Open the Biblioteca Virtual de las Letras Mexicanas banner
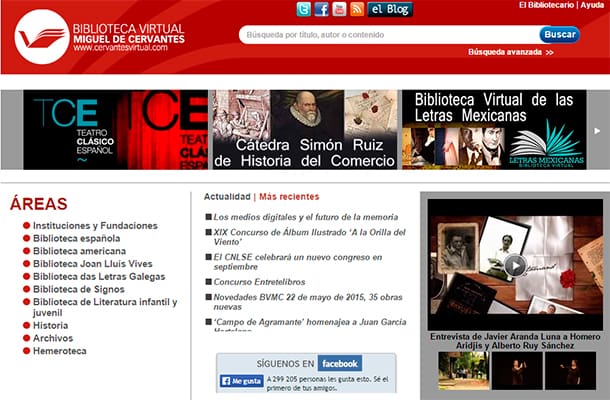The width and height of the screenshot is (610, 400). click(494, 130)
